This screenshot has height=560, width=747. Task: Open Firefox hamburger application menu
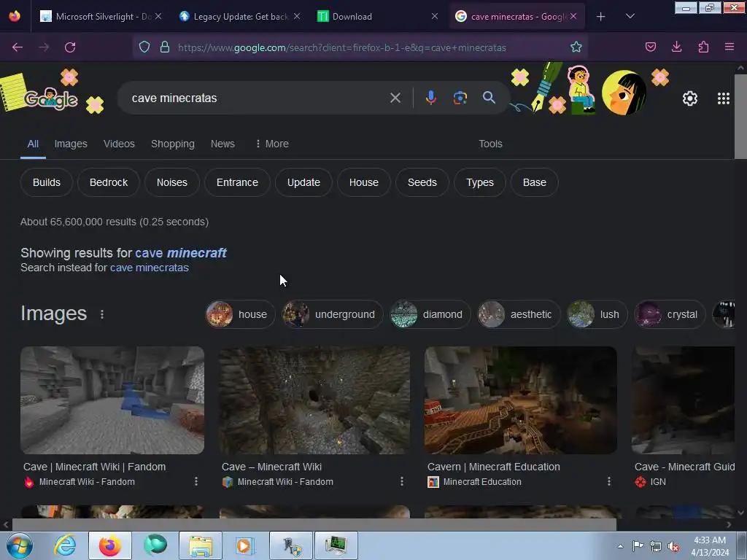(x=729, y=47)
